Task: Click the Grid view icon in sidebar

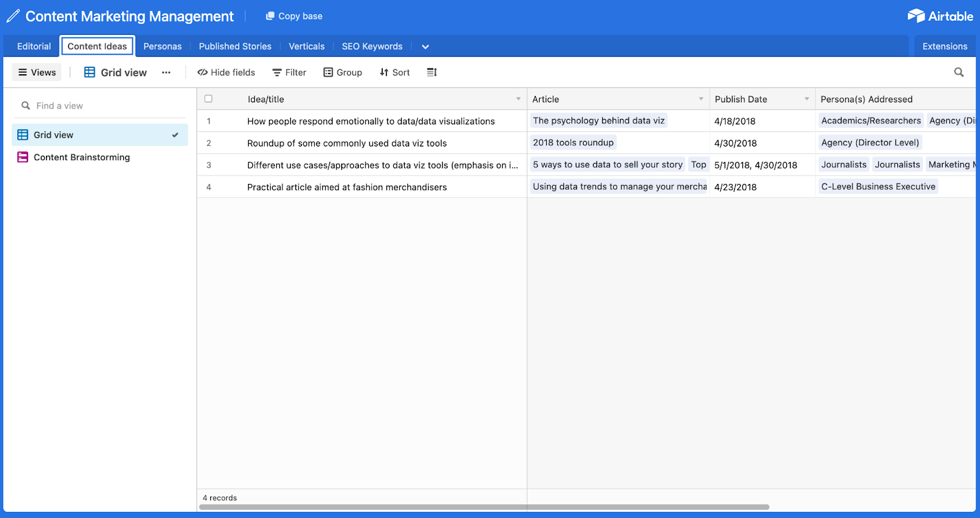Action: pos(23,135)
